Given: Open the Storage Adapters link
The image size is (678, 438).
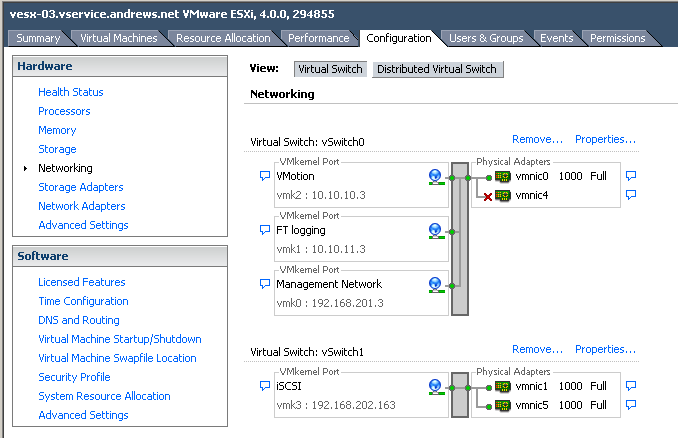Looking at the screenshot, I should pyautogui.click(x=81, y=187).
